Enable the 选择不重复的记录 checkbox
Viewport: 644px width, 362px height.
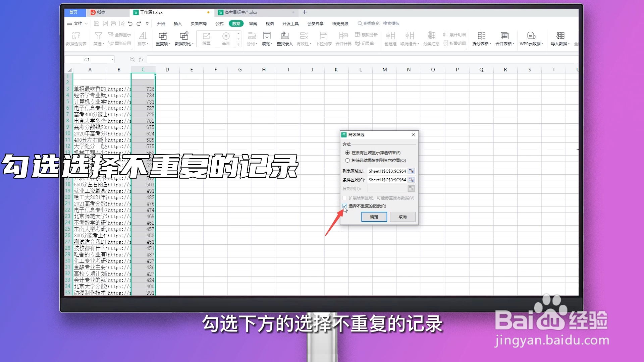(x=345, y=206)
